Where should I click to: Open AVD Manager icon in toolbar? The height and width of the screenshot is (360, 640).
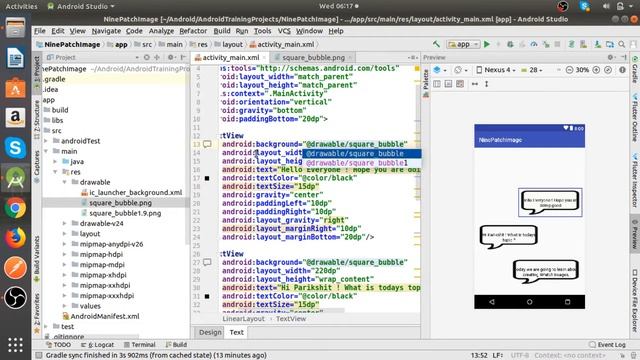pyautogui.click(x=583, y=44)
